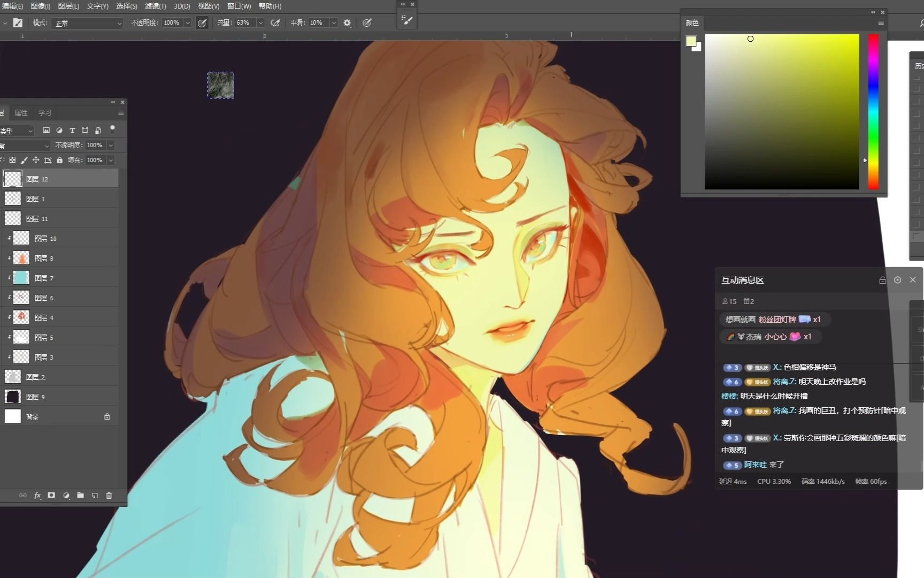
Task: Toggle the layer filtering switch
Action: pos(112,129)
